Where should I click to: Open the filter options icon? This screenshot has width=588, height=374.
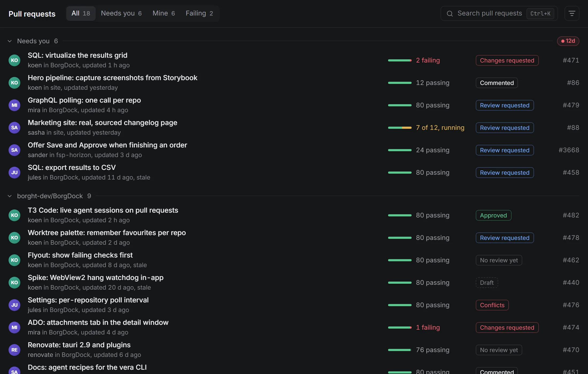tap(572, 13)
